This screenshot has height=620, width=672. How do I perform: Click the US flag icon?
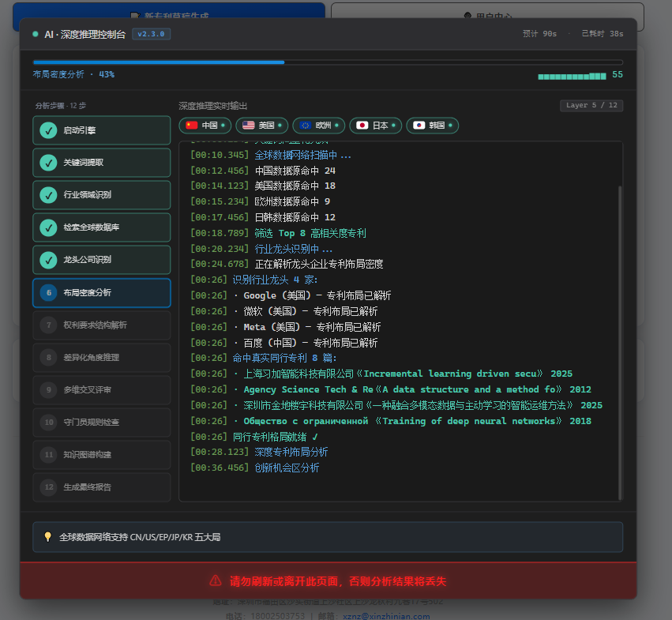coord(248,126)
